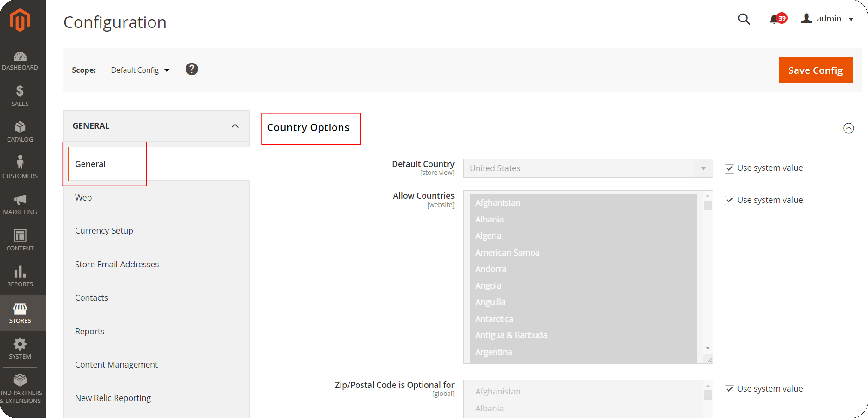The width and height of the screenshot is (868, 418).
Task: Click the Save Config button
Action: pos(815,70)
